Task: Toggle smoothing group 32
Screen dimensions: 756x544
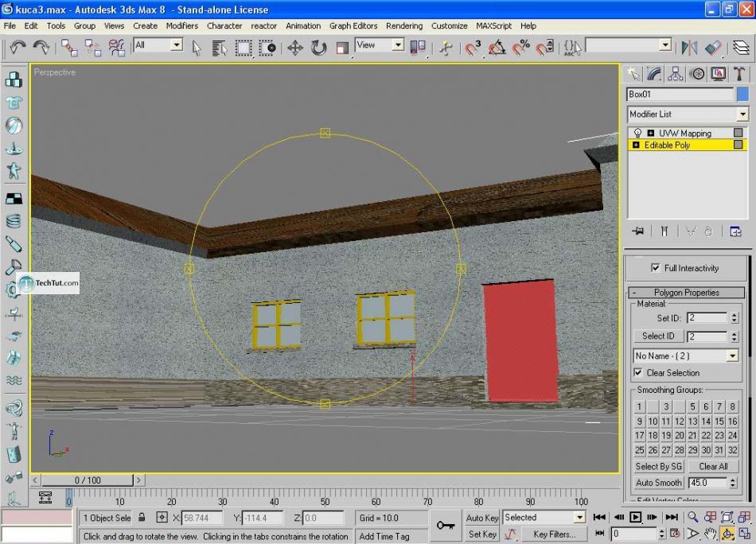Action: tap(732, 450)
